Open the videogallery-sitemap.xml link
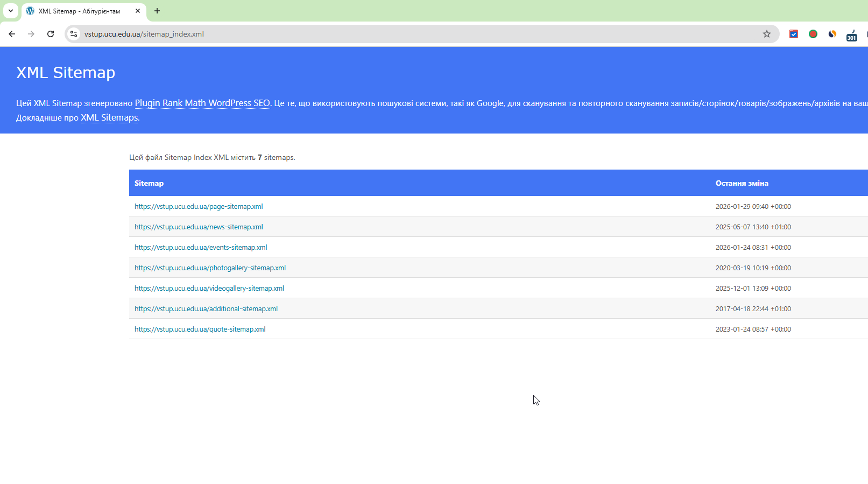Viewport: 868px width, 484px height. pyautogui.click(x=209, y=288)
